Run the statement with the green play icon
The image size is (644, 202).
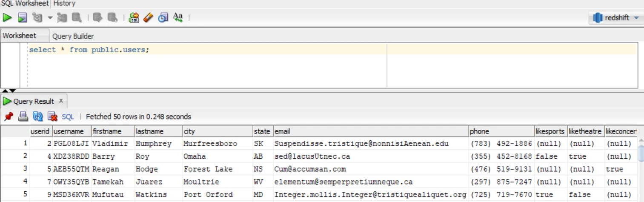[7, 17]
